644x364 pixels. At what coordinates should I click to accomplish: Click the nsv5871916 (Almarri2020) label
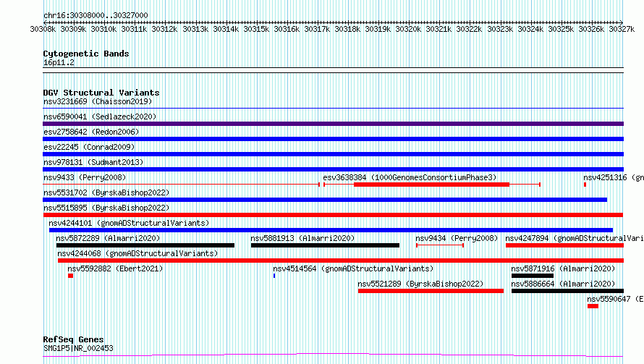point(563,268)
